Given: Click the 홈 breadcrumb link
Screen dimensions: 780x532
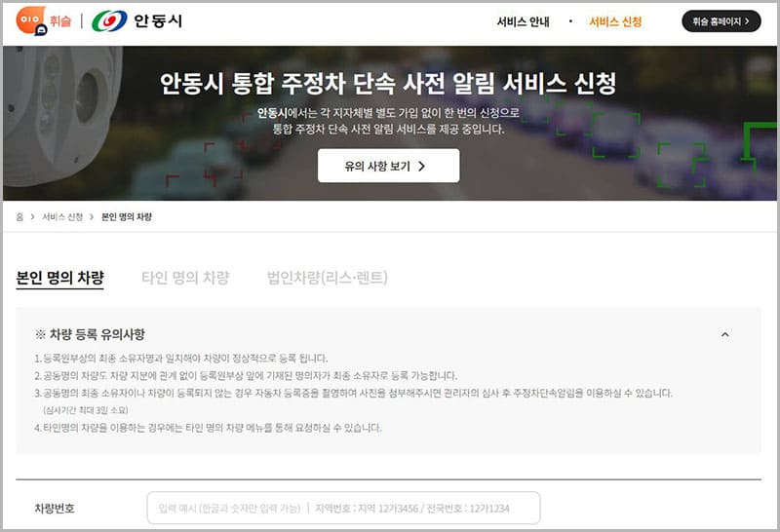Looking at the screenshot, I should (x=19, y=216).
